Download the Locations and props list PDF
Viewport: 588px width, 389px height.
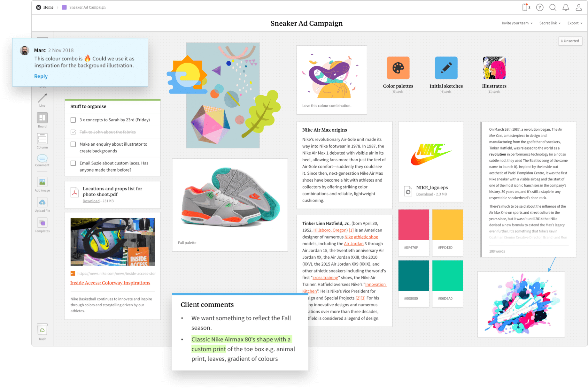point(91,201)
